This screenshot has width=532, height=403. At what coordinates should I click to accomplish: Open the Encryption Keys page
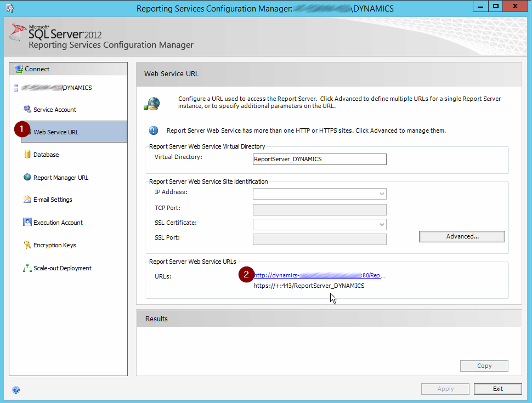(x=55, y=245)
